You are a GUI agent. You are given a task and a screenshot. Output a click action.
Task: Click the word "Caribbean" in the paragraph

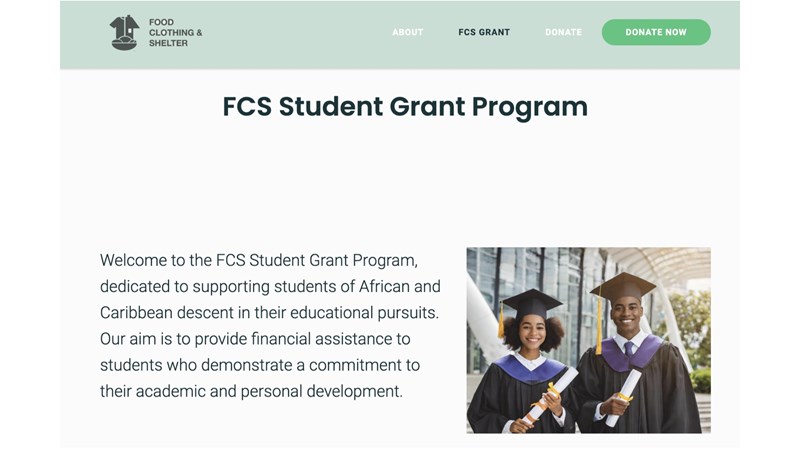point(138,313)
